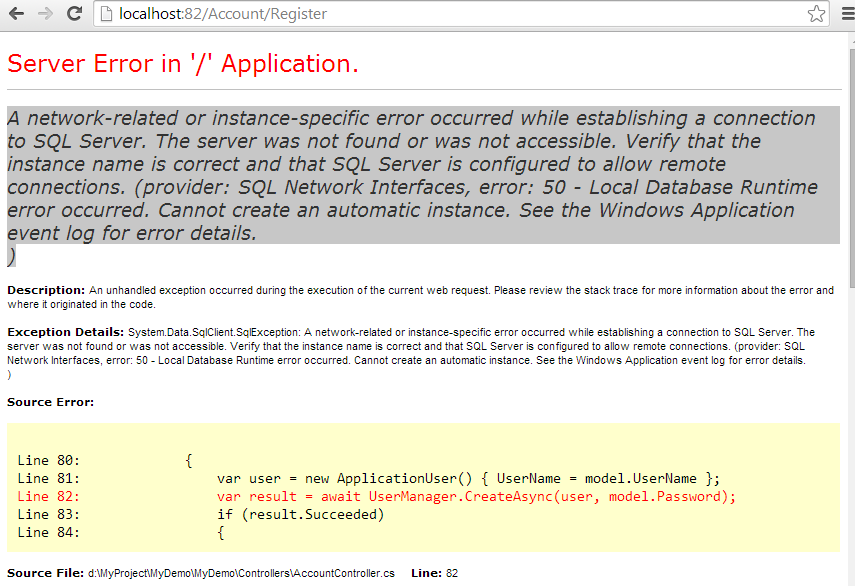
Task: Click the vertical scrollbar thumb
Action: point(852,168)
